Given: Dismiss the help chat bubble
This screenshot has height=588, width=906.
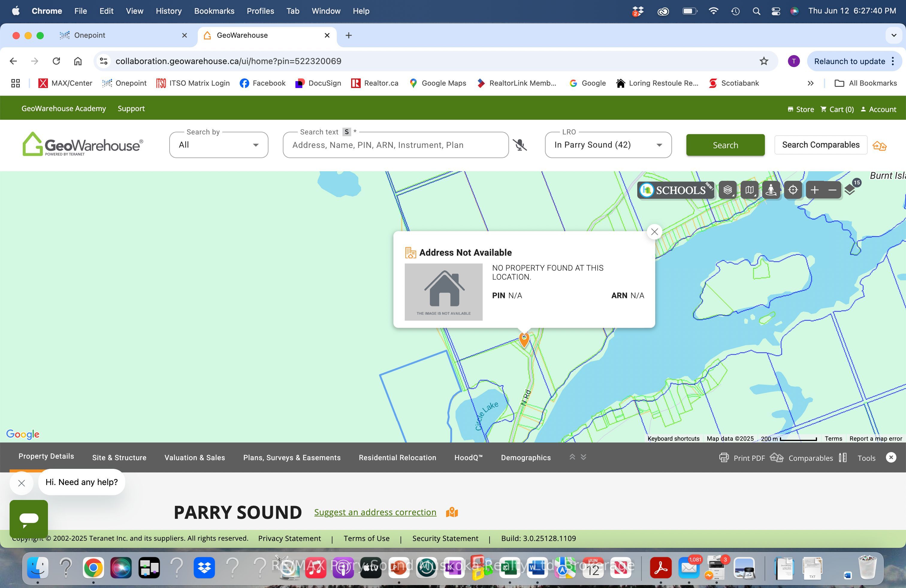Looking at the screenshot, I should point(22,483).
